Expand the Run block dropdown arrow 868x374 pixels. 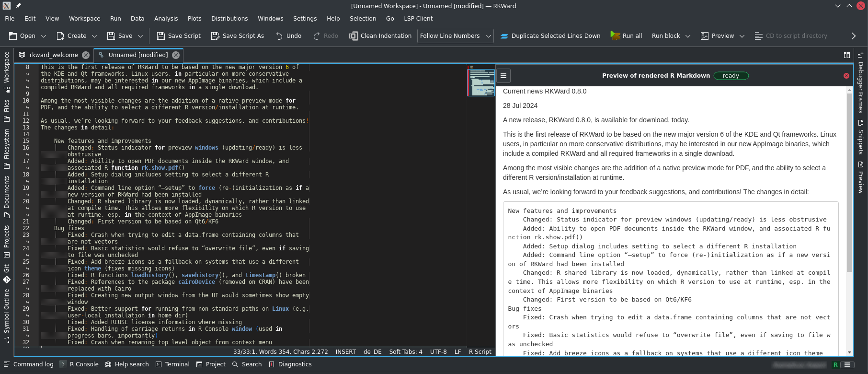pos(688,36)
